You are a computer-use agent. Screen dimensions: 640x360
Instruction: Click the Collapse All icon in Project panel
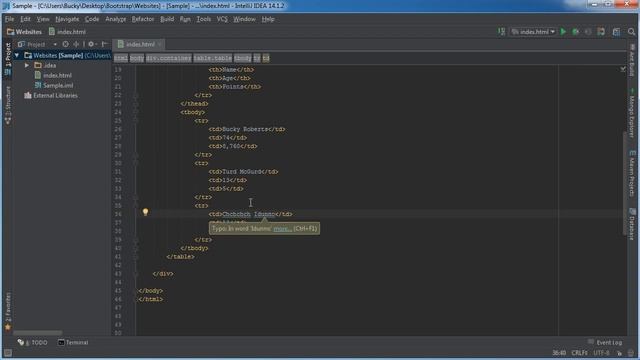pyautogui.click(x=76, y=44)
